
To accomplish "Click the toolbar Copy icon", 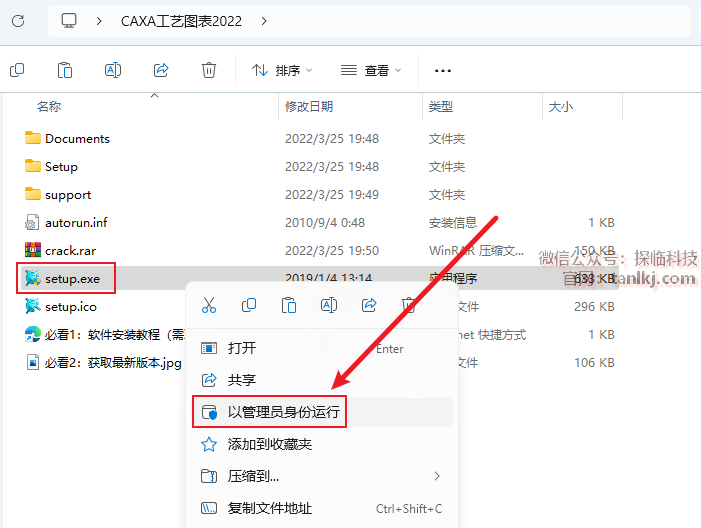I will [17, 70].
